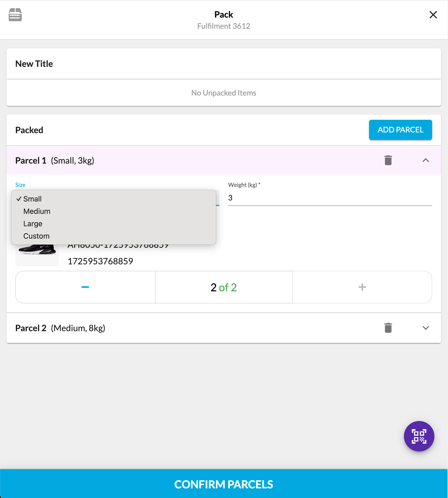Screen dimensions: 448x498
Task: Open the QR barcode scanner
Action: [x=419, y=436]
